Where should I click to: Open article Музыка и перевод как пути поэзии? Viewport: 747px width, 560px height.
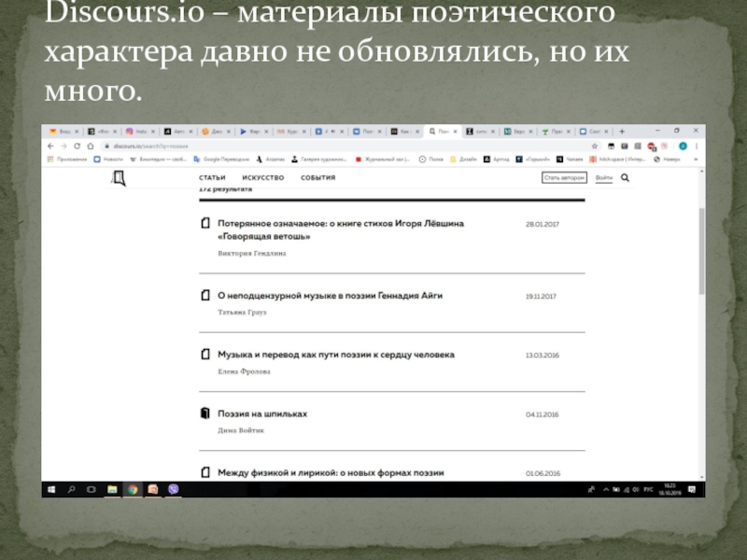(336, 355)
